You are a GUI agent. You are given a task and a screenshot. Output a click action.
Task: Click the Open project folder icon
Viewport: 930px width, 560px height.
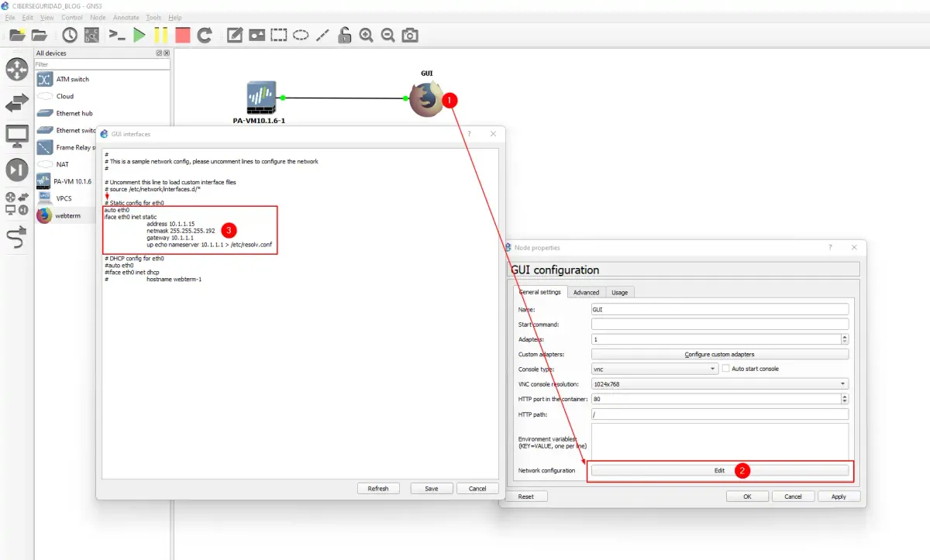39,35
